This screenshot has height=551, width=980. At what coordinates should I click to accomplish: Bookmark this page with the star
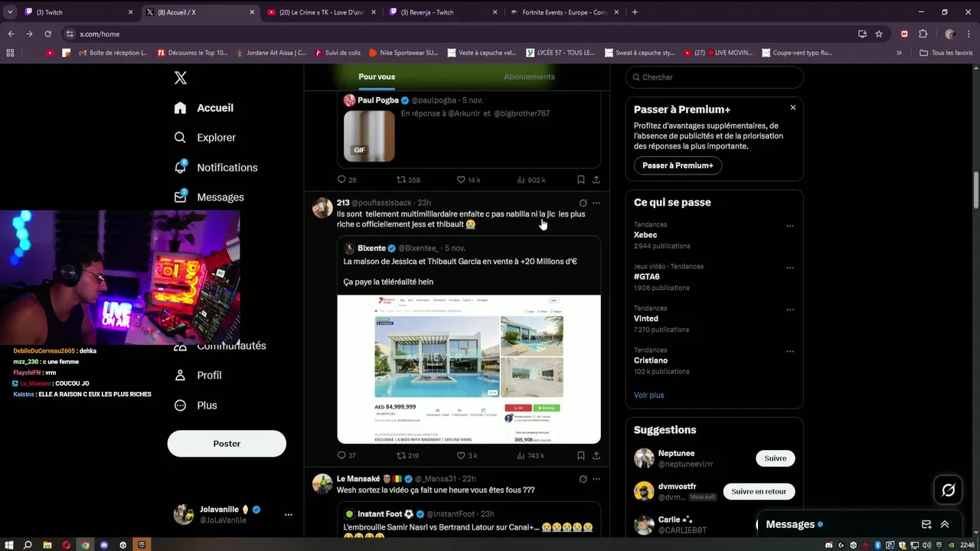pos(879,34)
